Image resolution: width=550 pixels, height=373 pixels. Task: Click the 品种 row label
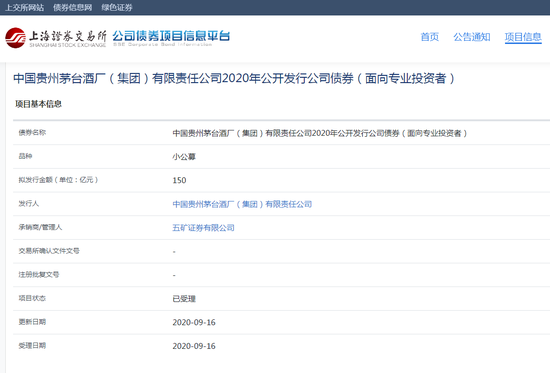click(x=25, y=156)
